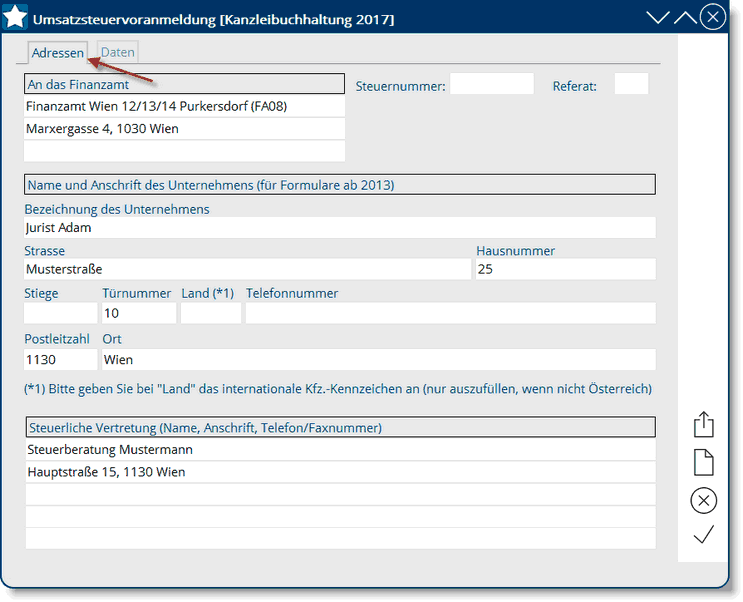Click into the Referat field
The image size is (743, 602).
click(x=631, y=85)
